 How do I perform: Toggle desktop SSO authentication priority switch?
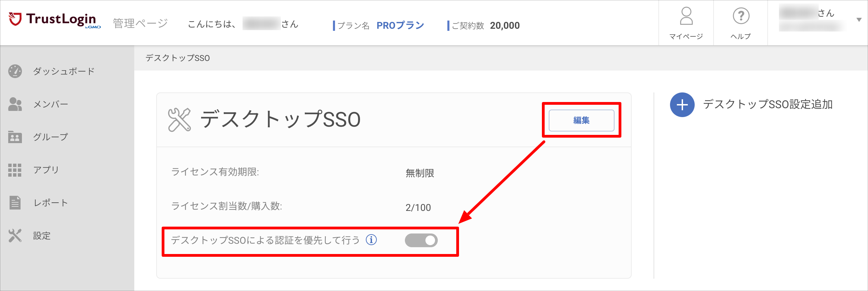click(421, 240)
